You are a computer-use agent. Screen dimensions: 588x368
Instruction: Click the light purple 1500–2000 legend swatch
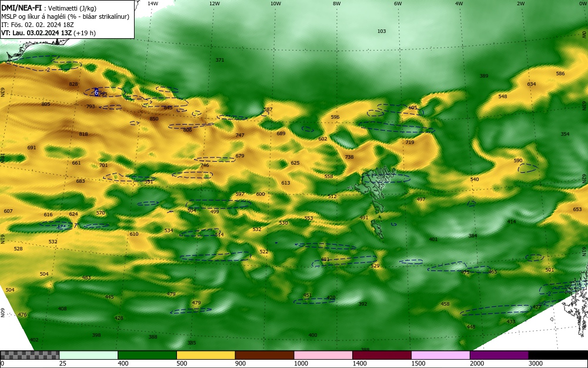(440, 355)
